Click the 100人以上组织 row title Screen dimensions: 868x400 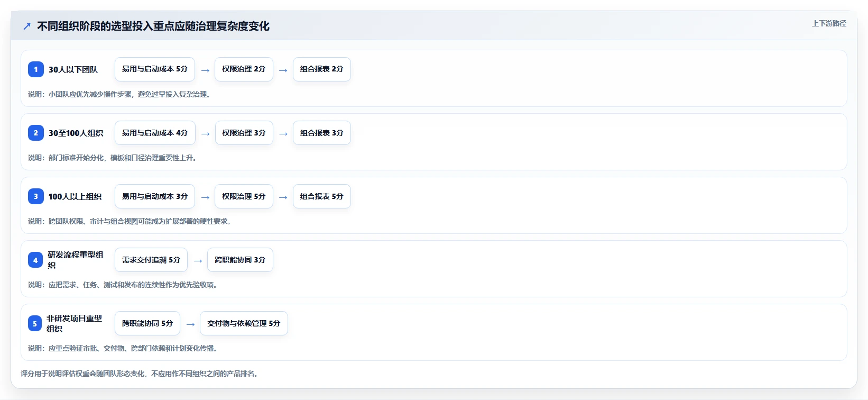click(x=75, y=196)
